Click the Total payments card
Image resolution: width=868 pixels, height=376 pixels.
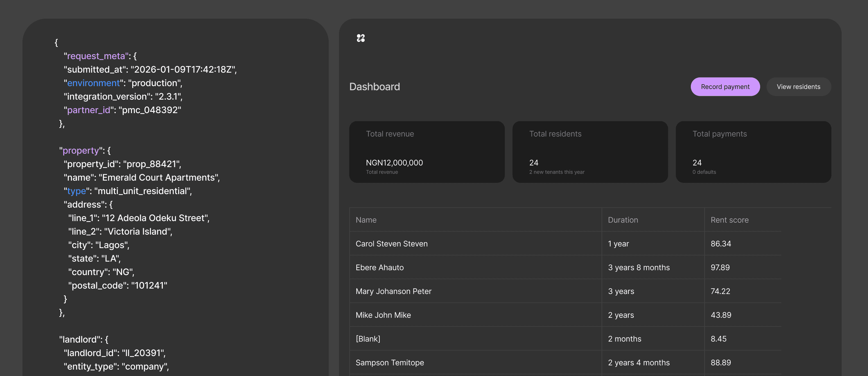click(753, 152)
